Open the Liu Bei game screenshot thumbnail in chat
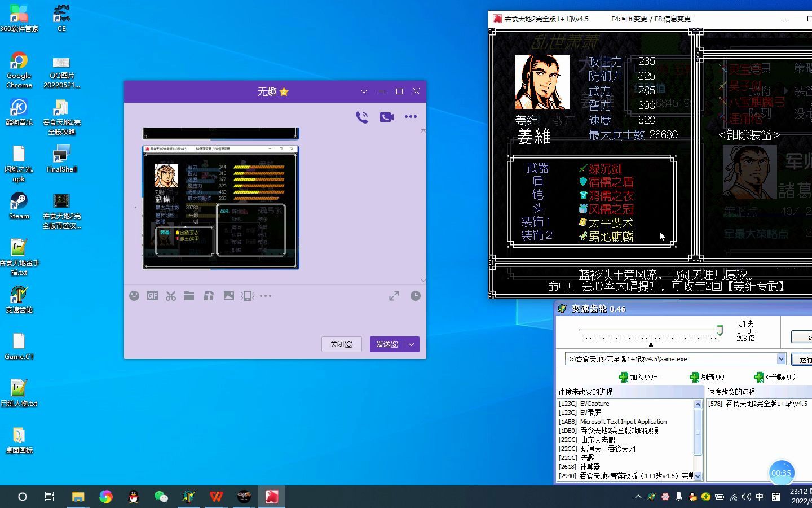Image resolution: width=812 pixels, height=508 pixels. click(220, 207)
